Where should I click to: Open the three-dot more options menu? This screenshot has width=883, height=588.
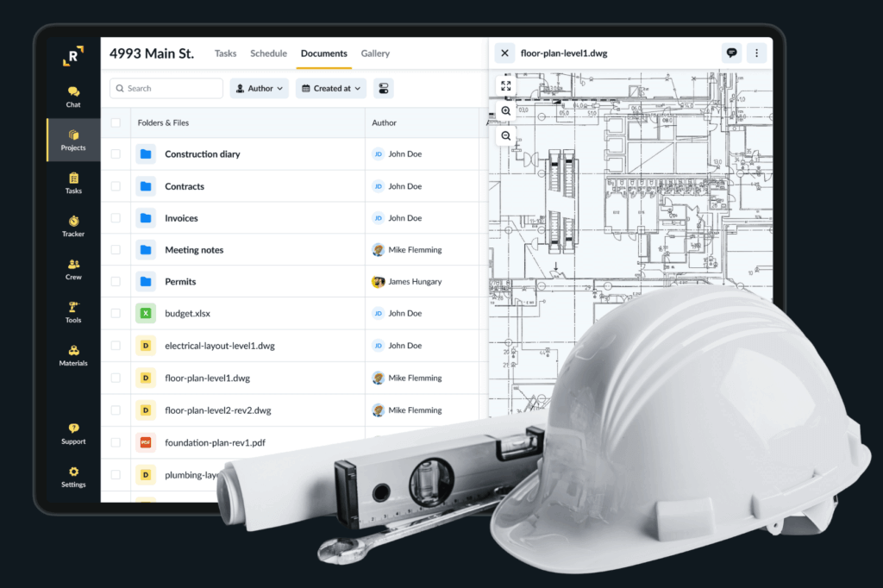point(756,53)
